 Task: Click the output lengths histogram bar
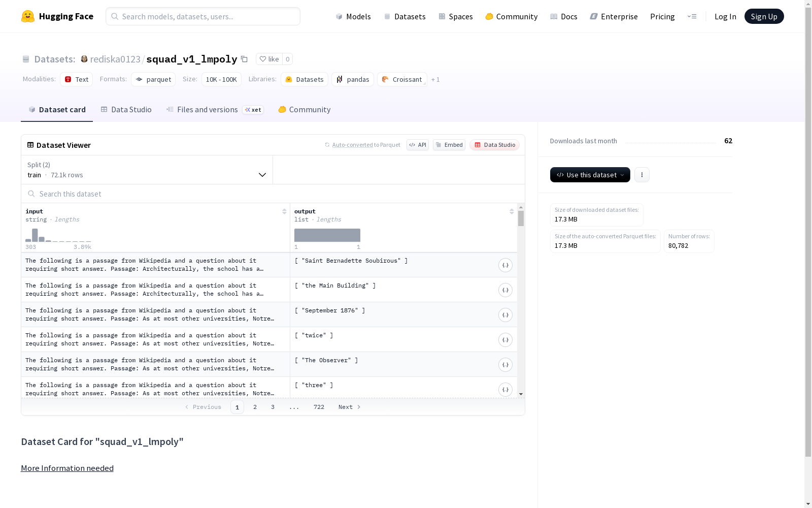(x=327, y=235)
